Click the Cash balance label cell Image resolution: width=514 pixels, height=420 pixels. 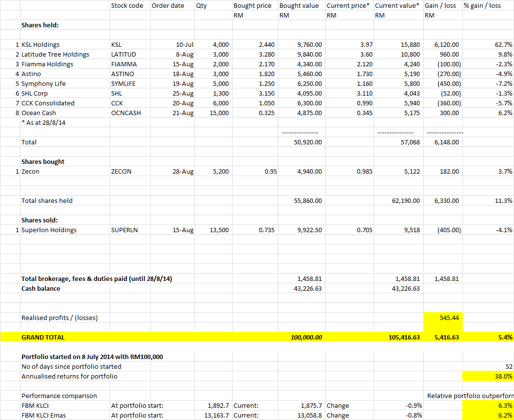click(x=65, y=289)
